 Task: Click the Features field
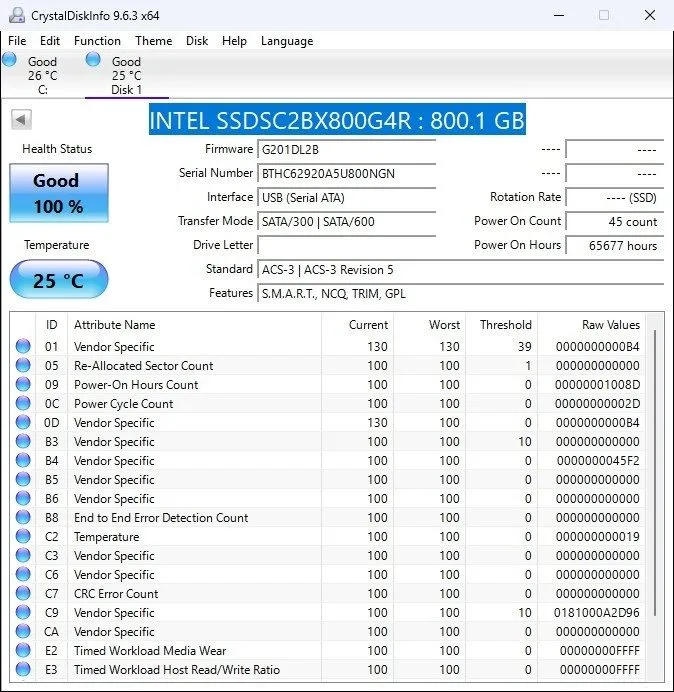(460, 293)
